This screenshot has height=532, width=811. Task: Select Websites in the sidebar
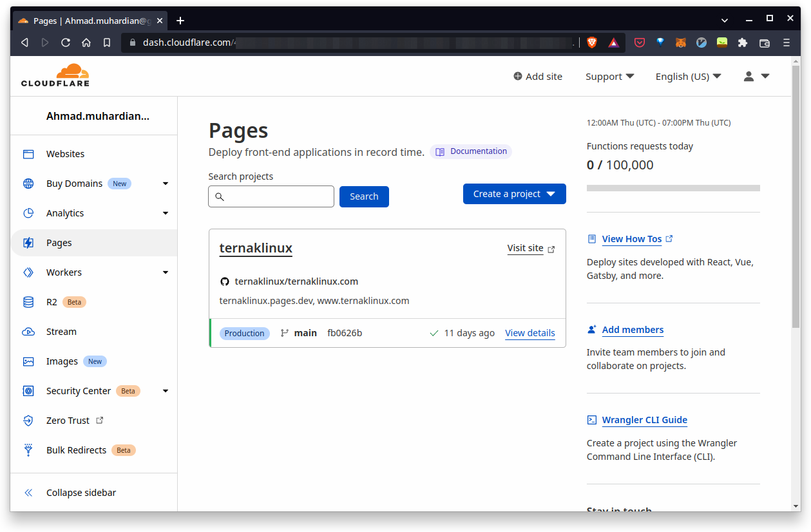point(65,153)
